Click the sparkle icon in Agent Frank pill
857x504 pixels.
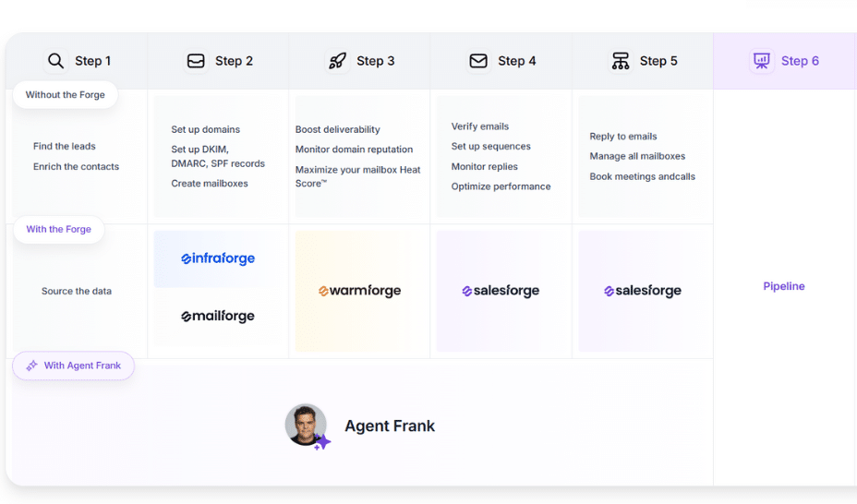[31, 366]
